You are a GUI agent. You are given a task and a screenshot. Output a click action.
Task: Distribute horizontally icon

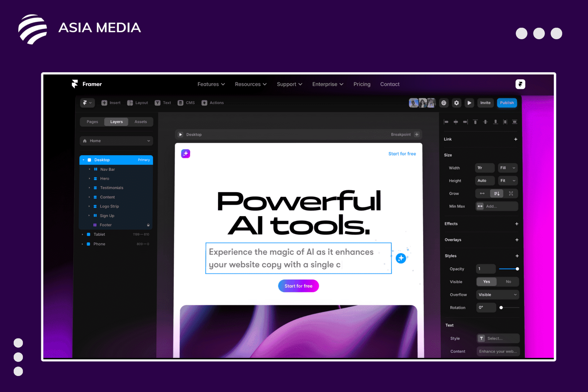(505, 122)
